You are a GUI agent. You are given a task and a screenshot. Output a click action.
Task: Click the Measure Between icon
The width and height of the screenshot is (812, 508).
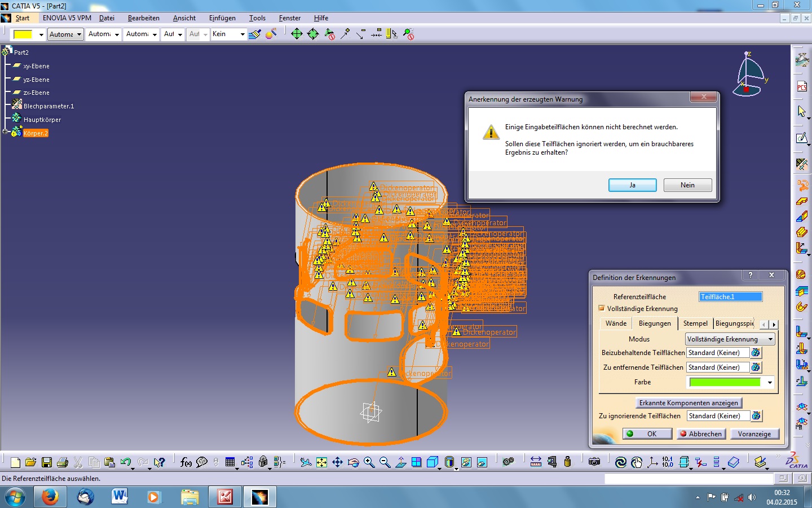(536, 462)
